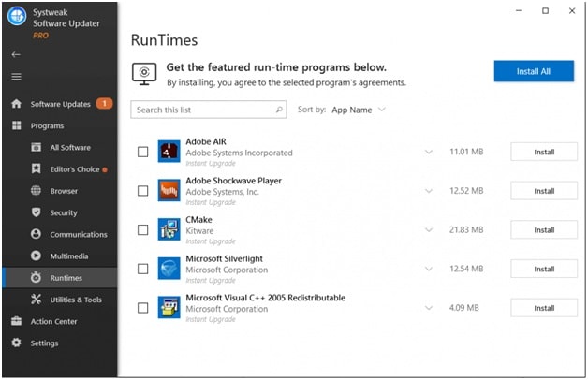This screenshot has width=588, height=380.
Task: Install Adobe Shockwave Player
Action: click(x=544, y=191)
